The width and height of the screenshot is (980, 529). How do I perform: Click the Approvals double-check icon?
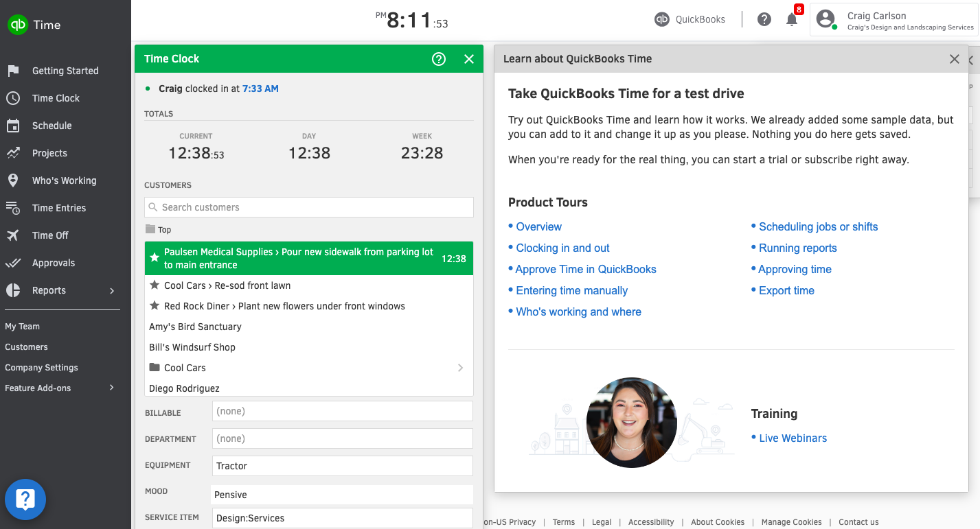(x=13, y=263)
